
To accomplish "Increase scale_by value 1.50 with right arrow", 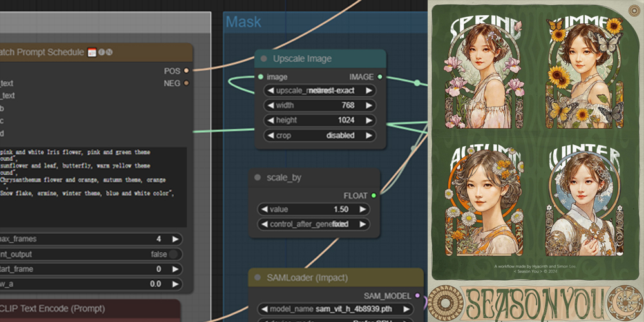I will click(363, 209).
